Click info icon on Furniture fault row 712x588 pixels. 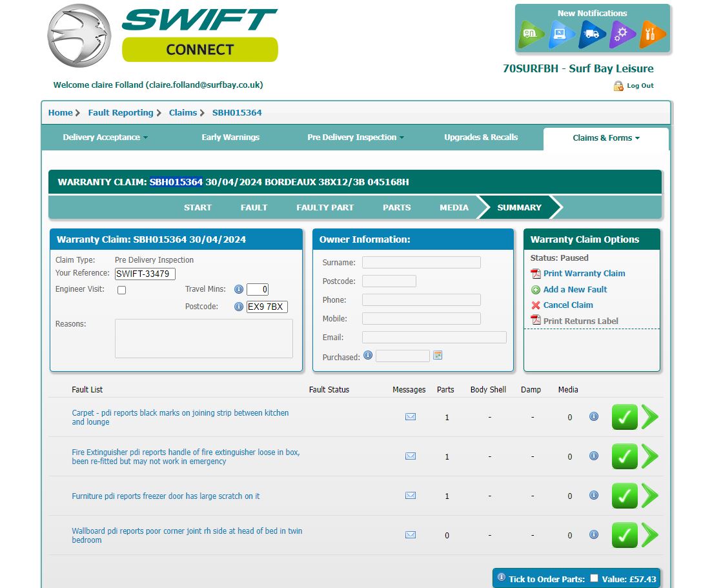pos(593,495)
